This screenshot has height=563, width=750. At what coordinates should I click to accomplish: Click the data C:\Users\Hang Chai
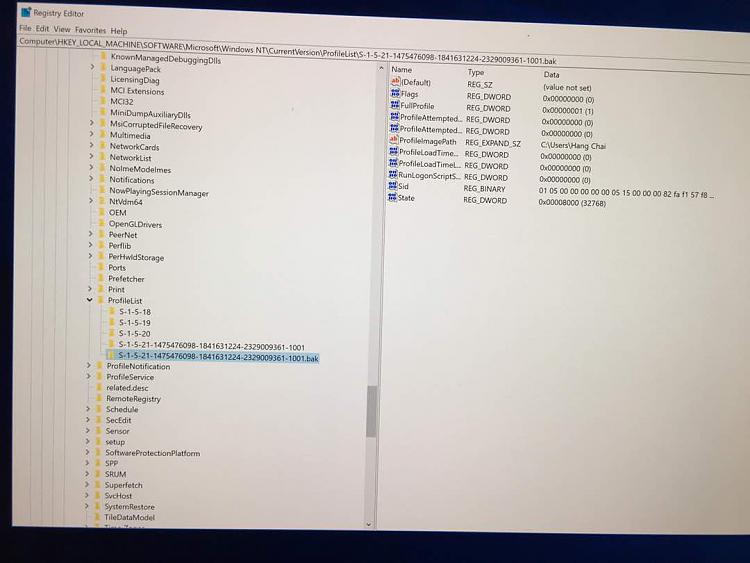pos(573,145)
